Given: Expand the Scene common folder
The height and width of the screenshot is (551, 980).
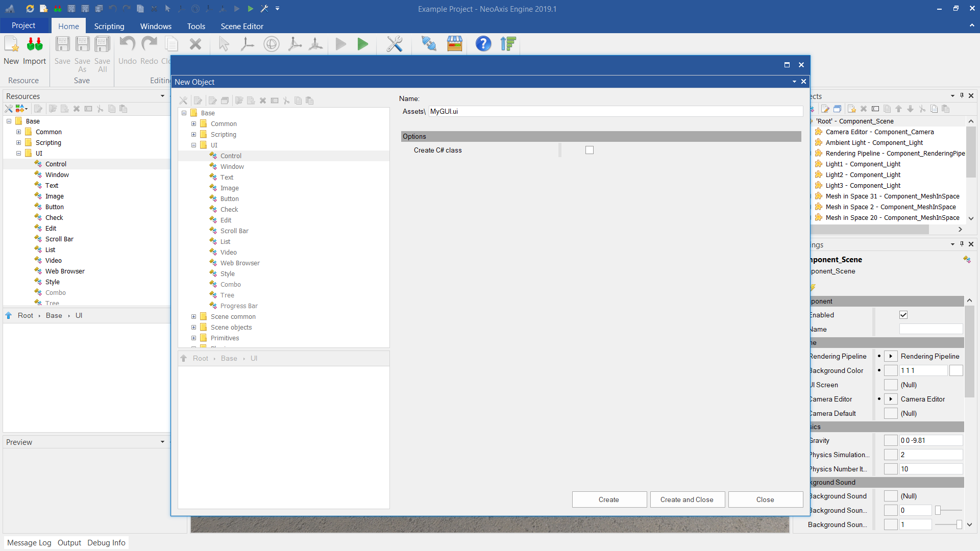Looking at the screenshot, I should point(193,316).
